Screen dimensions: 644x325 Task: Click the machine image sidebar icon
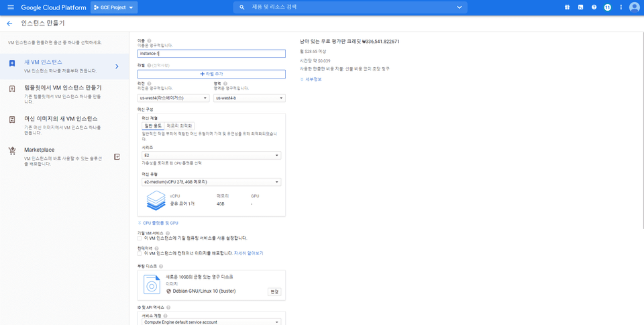tap(12, 120)
